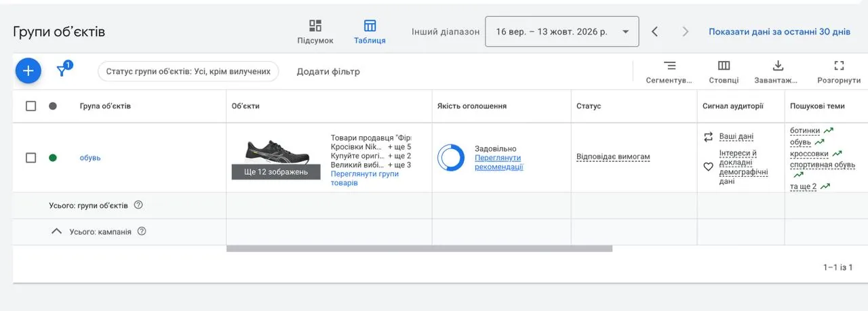Viewport: 868px width, 311px height.
Task: Click the ad quality circle indicator
Action: [451, 157]
